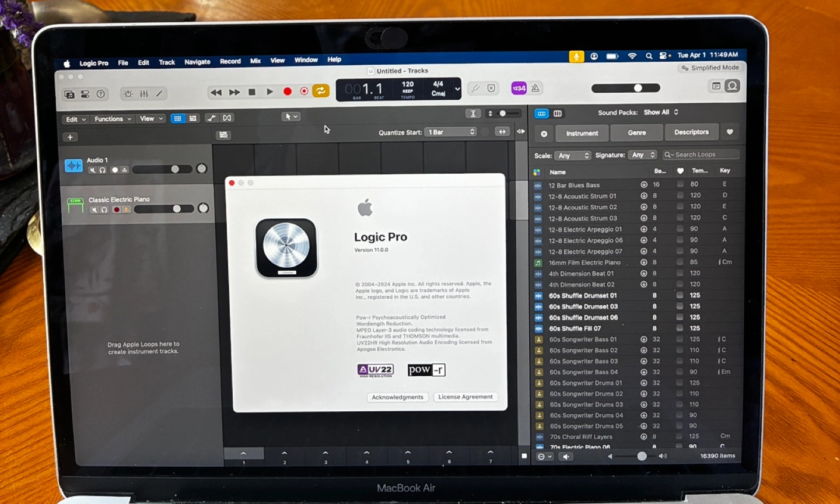This screenshot has width=840, height=504.
Task: Click the Descriptors filter button
Action: pos(691,132)
